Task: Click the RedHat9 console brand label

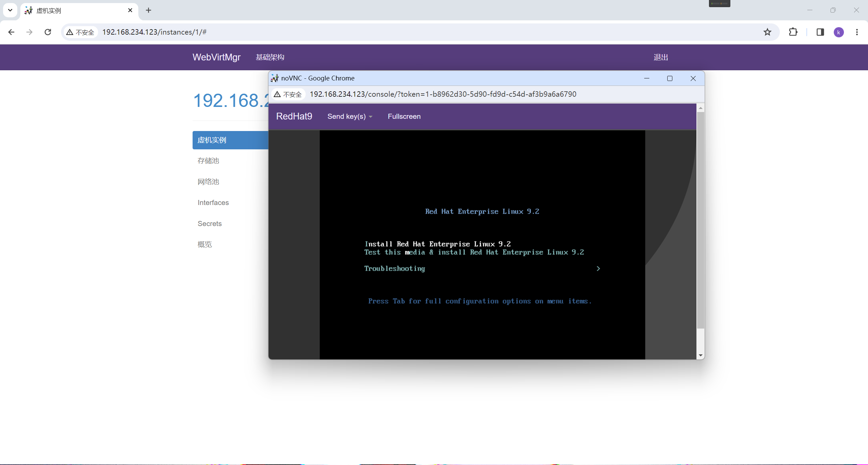Action: pyautogui.click(x=294, y=116)
